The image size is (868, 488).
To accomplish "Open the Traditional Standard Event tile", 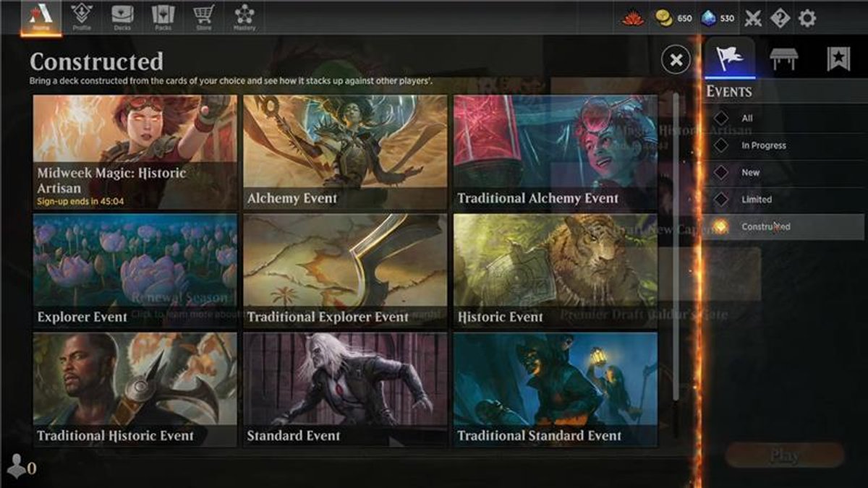I will pos(556,389).
